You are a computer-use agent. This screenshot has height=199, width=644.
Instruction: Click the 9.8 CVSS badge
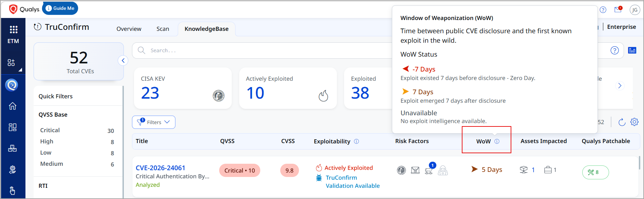click(289, 171)
